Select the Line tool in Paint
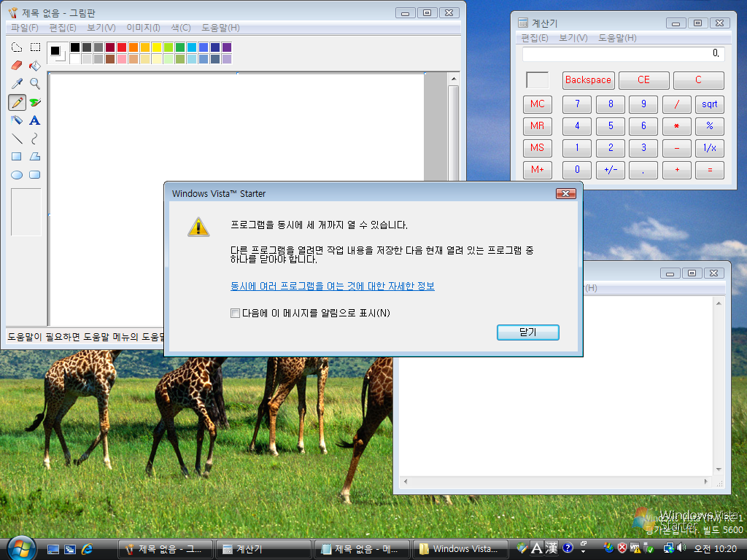747x560 pixels. (x=17, y=139)
